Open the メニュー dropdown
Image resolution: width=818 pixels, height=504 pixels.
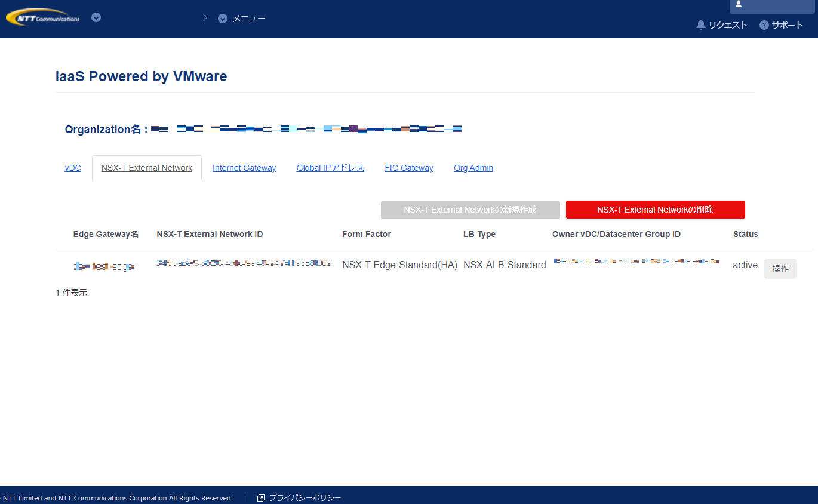tap(242, 19)
